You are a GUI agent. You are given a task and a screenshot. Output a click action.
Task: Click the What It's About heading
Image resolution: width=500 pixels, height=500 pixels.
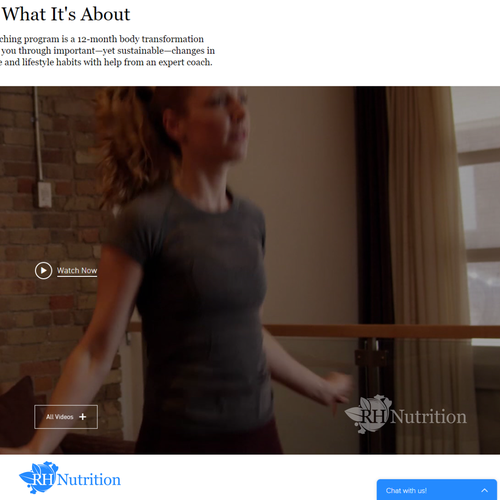(66, 14)
